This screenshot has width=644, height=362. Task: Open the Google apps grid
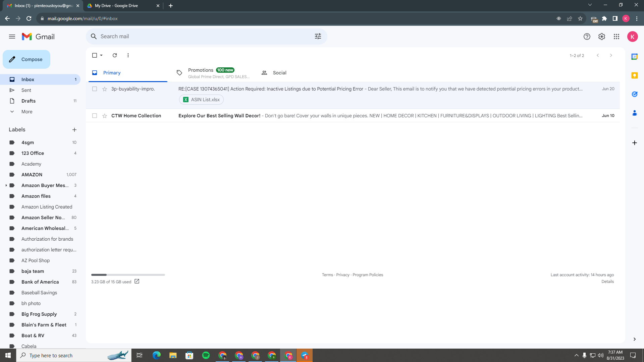tap(616, 37)
